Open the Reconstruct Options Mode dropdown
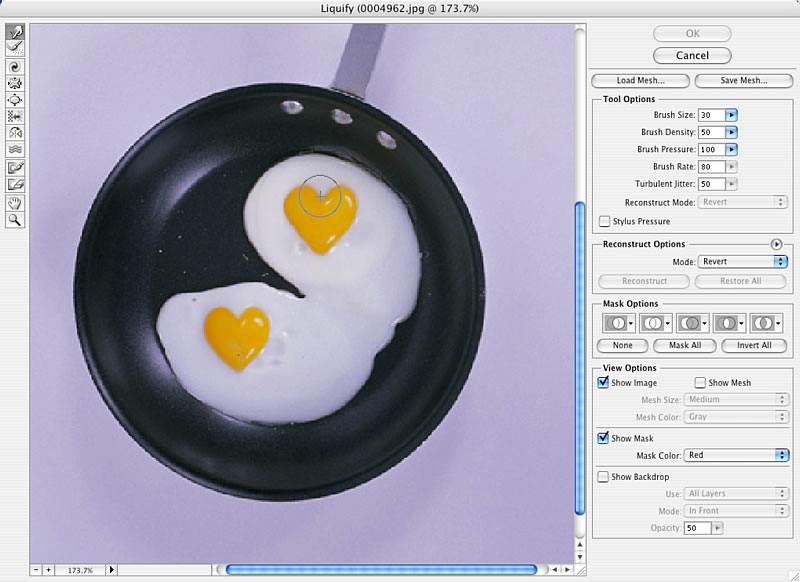 click(742, 262)
